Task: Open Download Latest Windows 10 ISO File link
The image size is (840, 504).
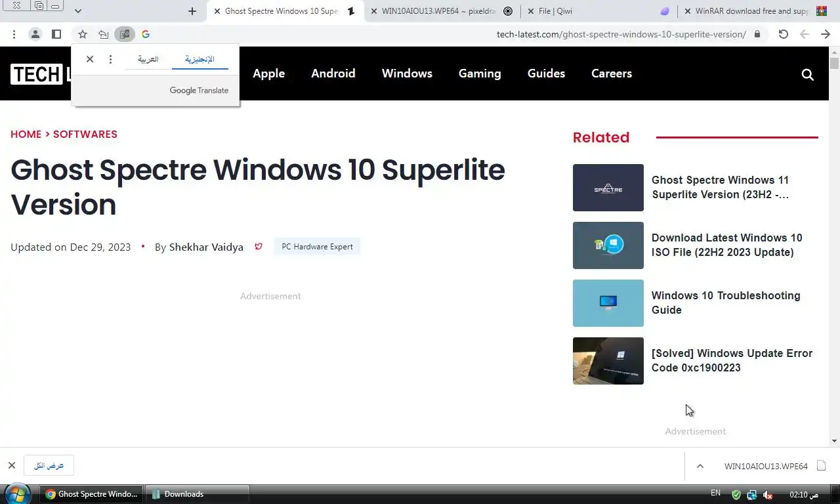Action: 726,245
